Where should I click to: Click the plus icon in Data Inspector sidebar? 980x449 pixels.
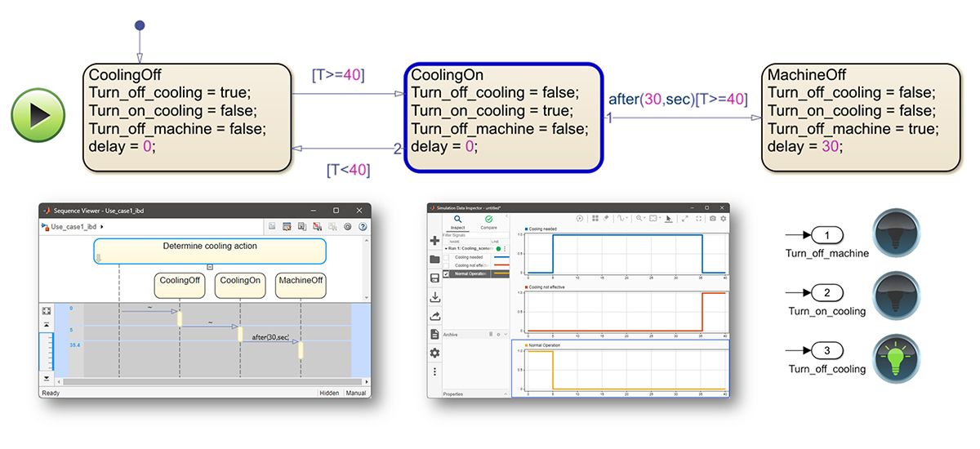click(x=434, y=241)
